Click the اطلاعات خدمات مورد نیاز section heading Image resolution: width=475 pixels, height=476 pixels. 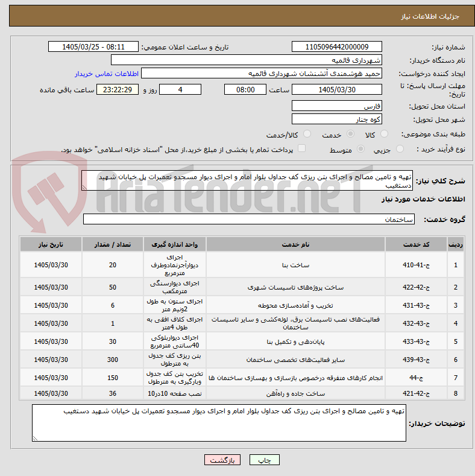pyautogui.click(x=423, y=199)
